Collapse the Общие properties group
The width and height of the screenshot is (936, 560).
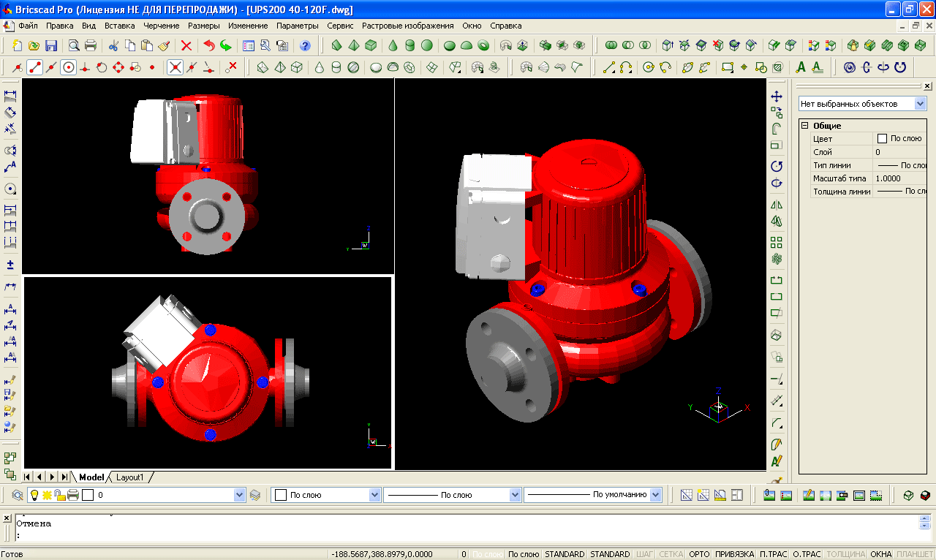coord(804,126)
